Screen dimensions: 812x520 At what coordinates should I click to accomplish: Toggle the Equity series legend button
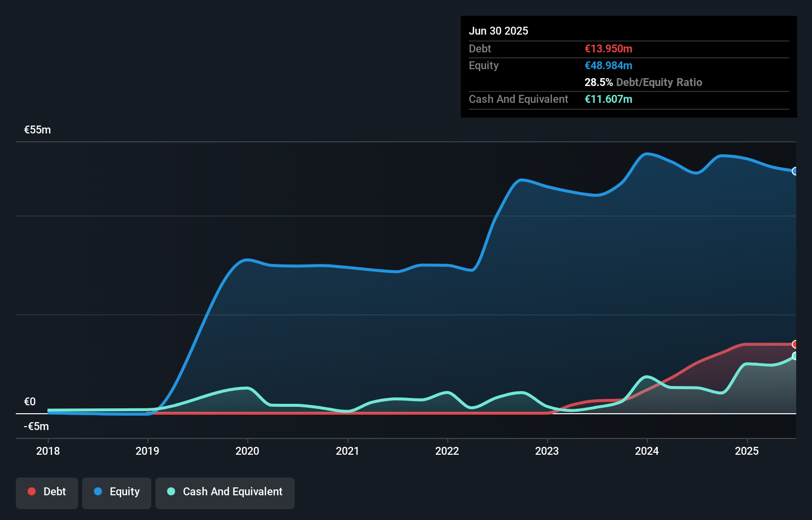tap(117, 493)
